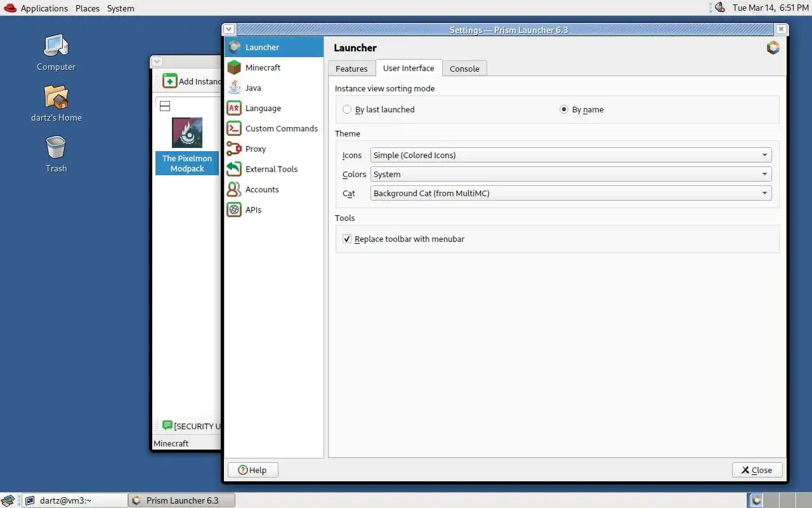Open the Colors theme dropdown
This screenshot has height=508, width=812.
click(571, 174)
